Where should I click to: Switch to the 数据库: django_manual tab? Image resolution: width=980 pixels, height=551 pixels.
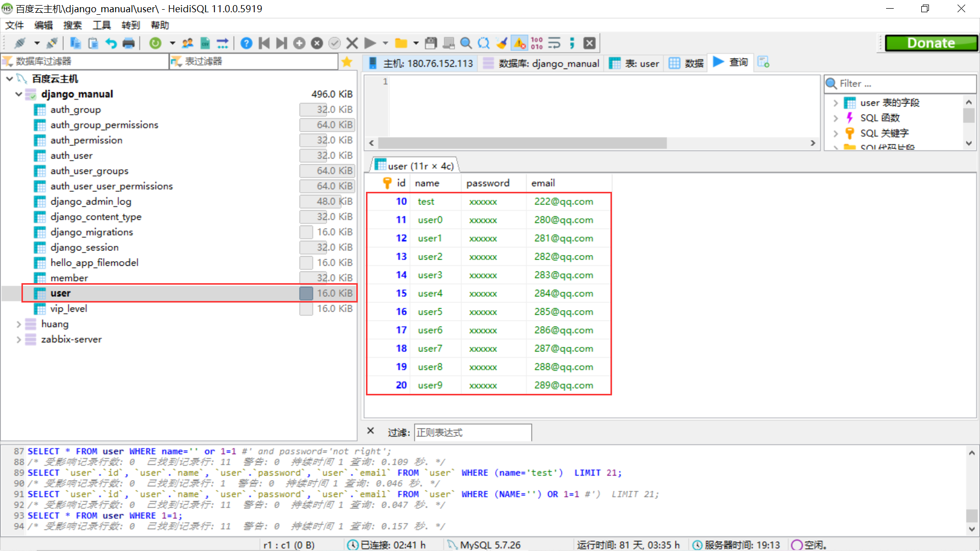pyautogui.click(x=542, y=63)
